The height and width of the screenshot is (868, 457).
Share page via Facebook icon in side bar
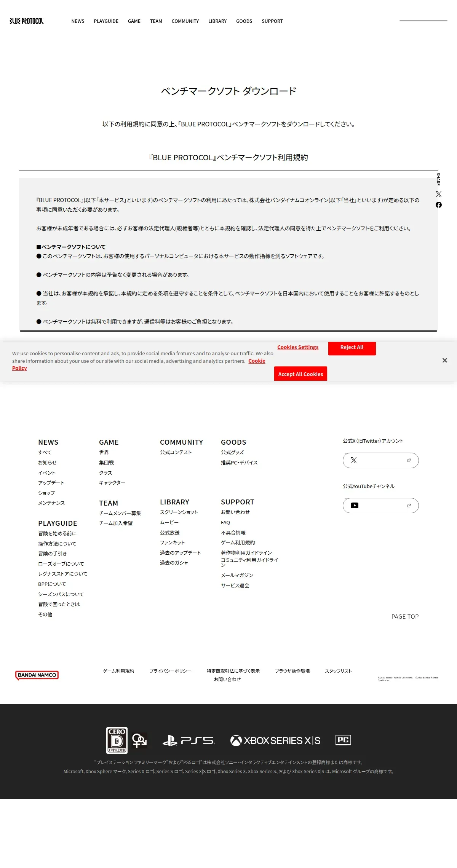tap(439, 205)
